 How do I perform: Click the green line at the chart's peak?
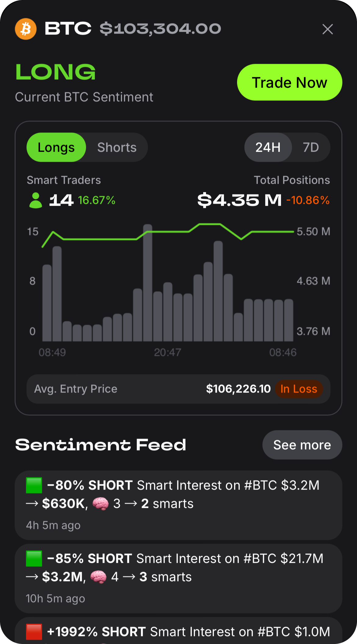click(x=210, y=224)
